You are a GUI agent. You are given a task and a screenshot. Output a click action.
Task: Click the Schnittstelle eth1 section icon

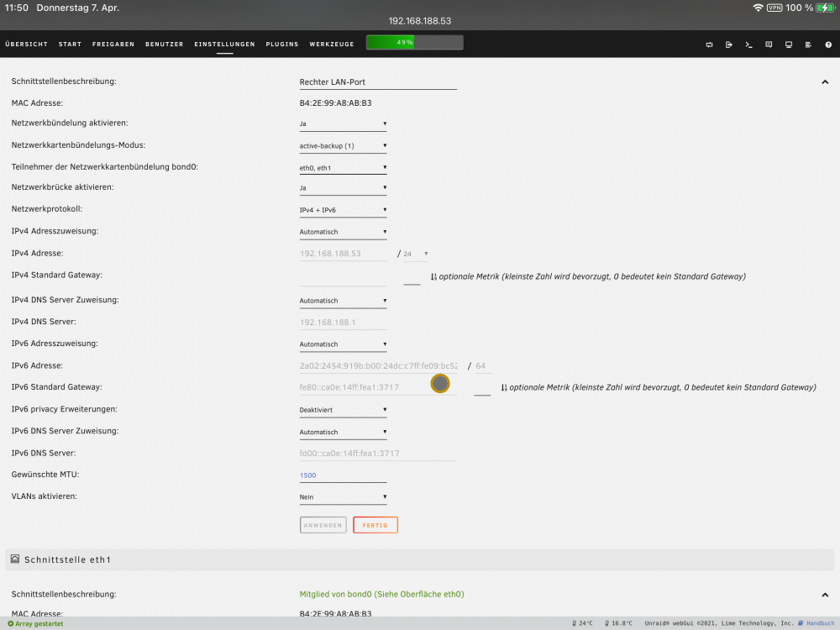15,559
